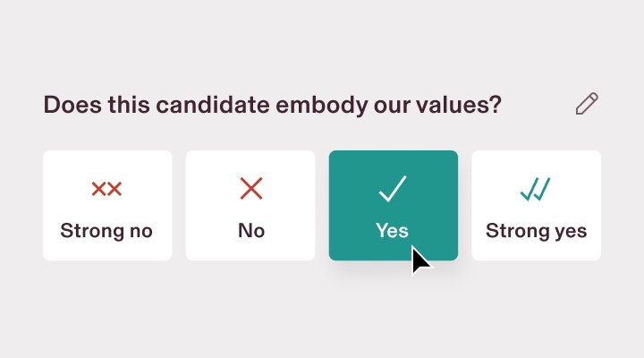
Task: Open question editing via the pencil
Action: pos(587,104)
